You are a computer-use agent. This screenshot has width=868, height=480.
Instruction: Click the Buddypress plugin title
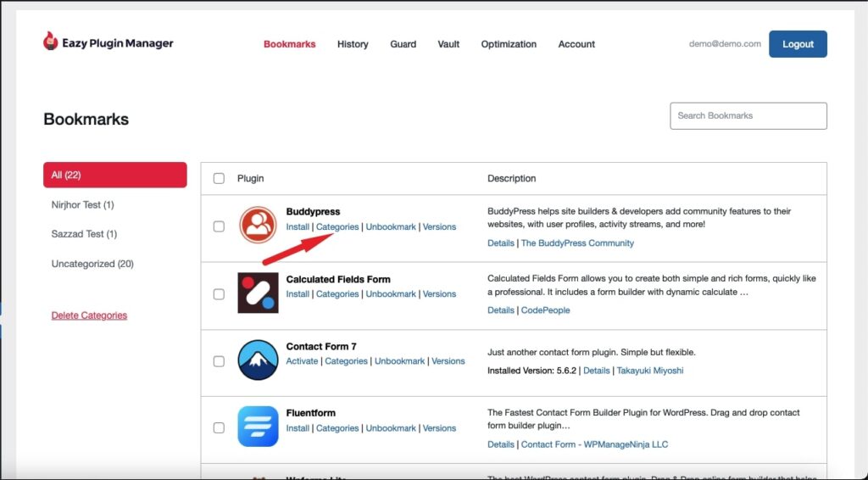(x=313, y=211)
